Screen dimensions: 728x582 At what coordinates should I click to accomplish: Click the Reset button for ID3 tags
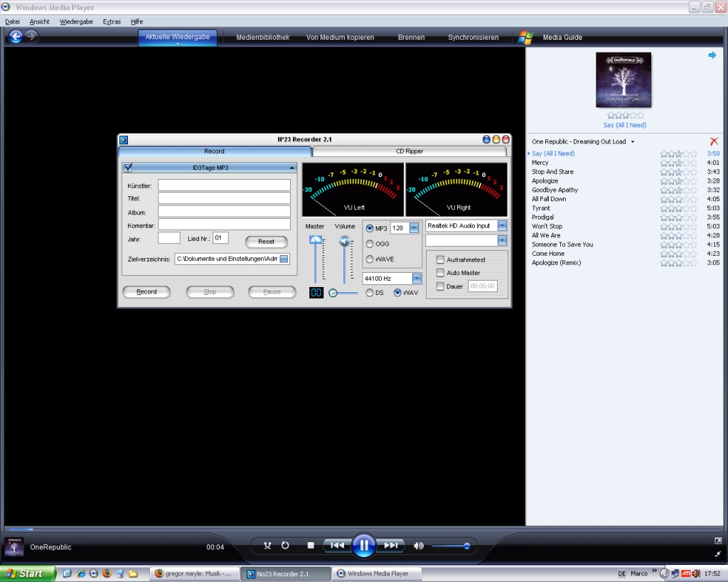(x=266, y=242)
